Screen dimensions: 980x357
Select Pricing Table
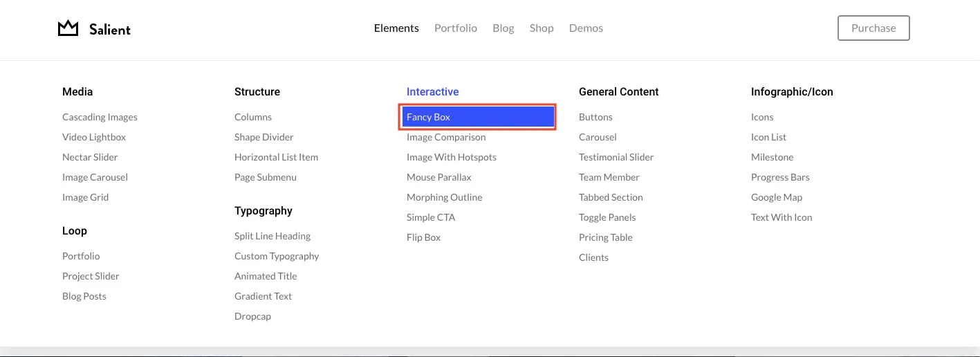[x=606, y=237]
